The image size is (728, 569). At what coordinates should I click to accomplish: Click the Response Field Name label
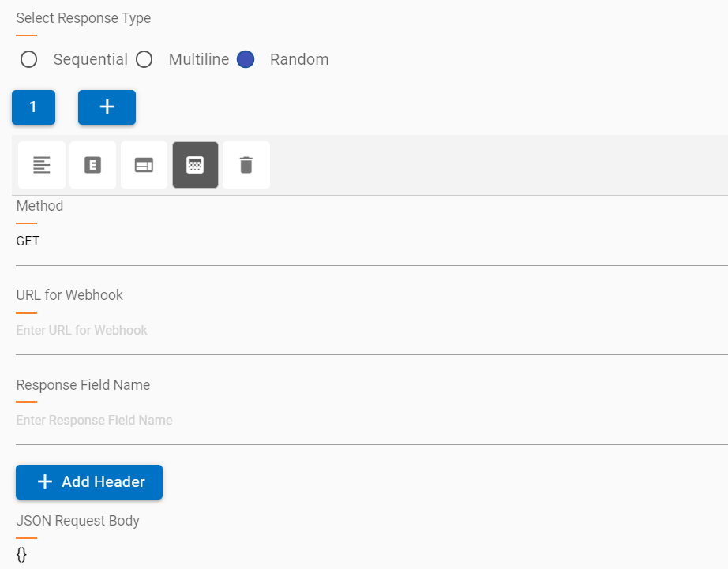point(83,384)
